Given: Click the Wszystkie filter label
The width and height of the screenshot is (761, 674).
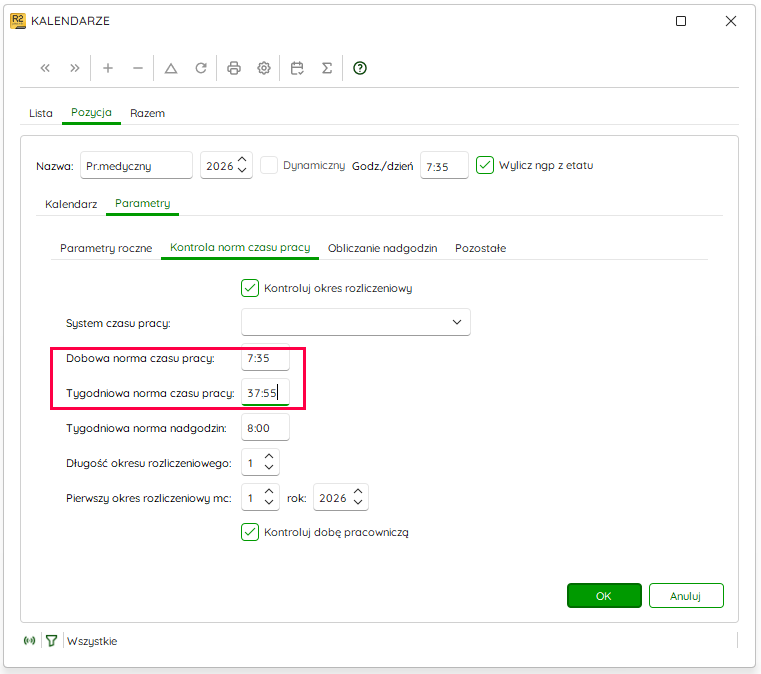Looking at the screenshot, I should pyautogui.click(x=92, y=641).
